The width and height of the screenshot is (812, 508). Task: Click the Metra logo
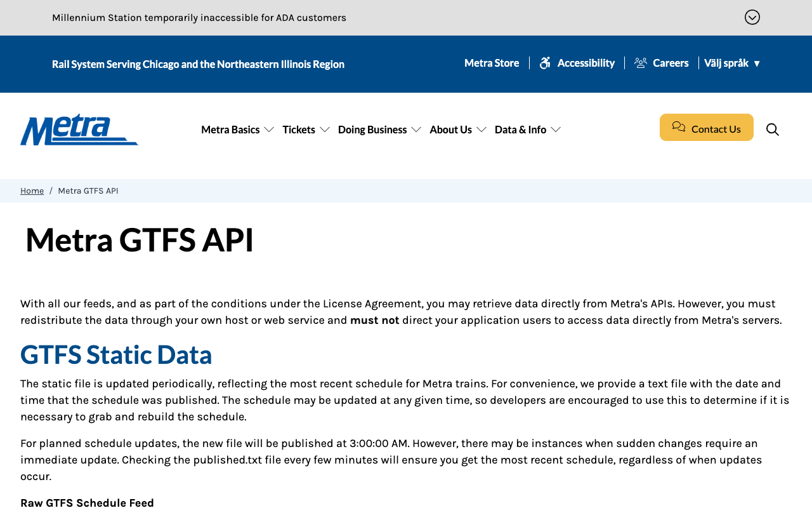click(79, 130)
